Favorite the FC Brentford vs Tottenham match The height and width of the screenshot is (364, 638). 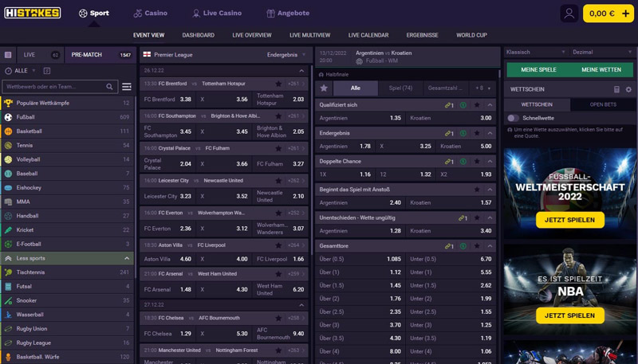[x=278, y=84]
